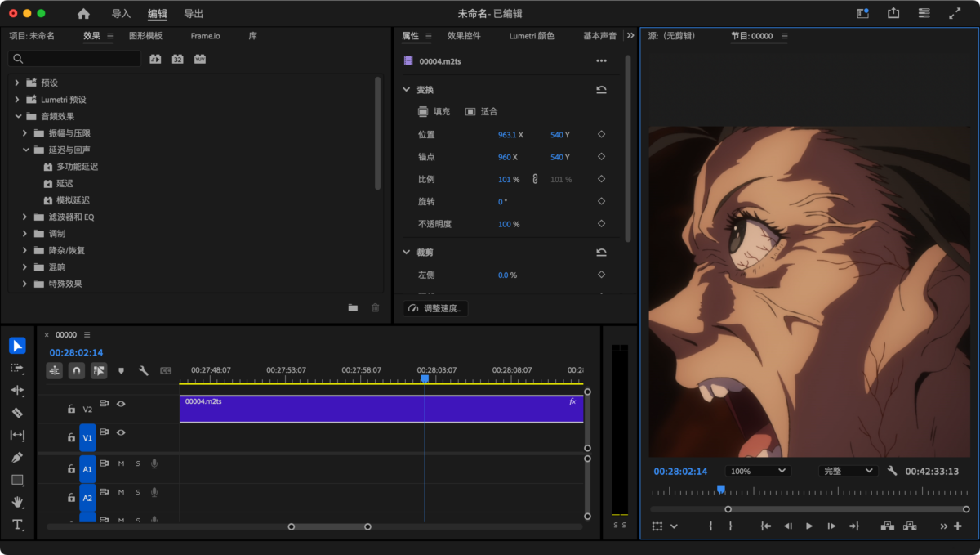Toggle 不透明度 keyframe diamond
The height and width of the screenshot is (555, 980).
tap(602, 223)
